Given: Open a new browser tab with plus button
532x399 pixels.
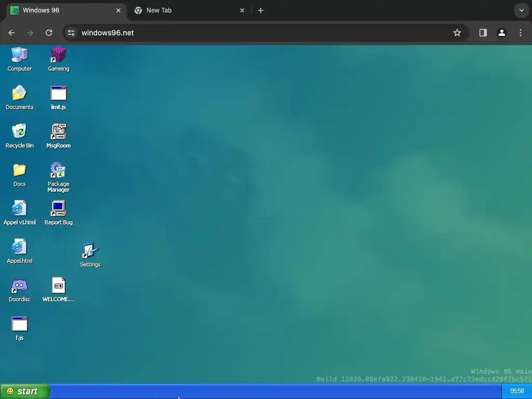Looking at the screenshot, I should [x=261, y=10].
